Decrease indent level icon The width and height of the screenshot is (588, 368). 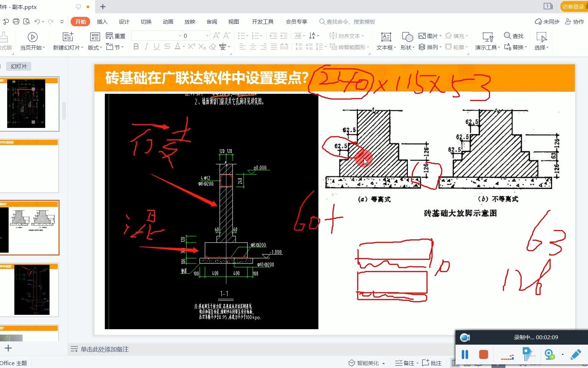tap(273, 36)
